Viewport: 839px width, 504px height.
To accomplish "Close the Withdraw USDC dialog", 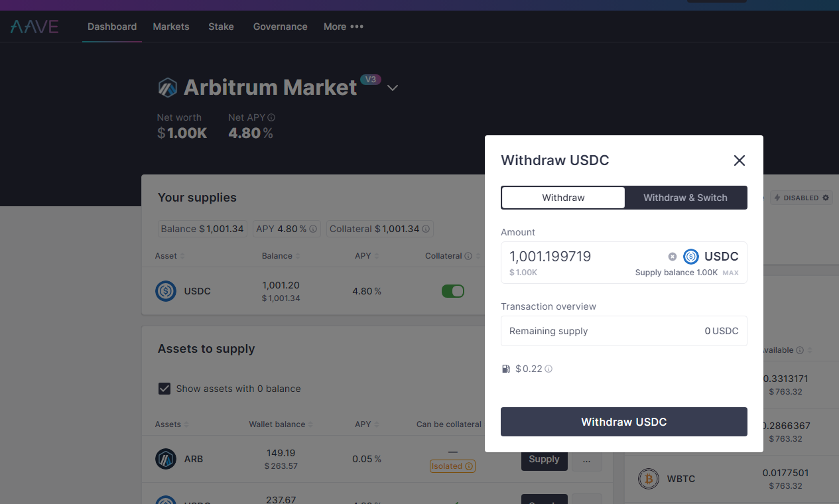I will tap(740, 160).
